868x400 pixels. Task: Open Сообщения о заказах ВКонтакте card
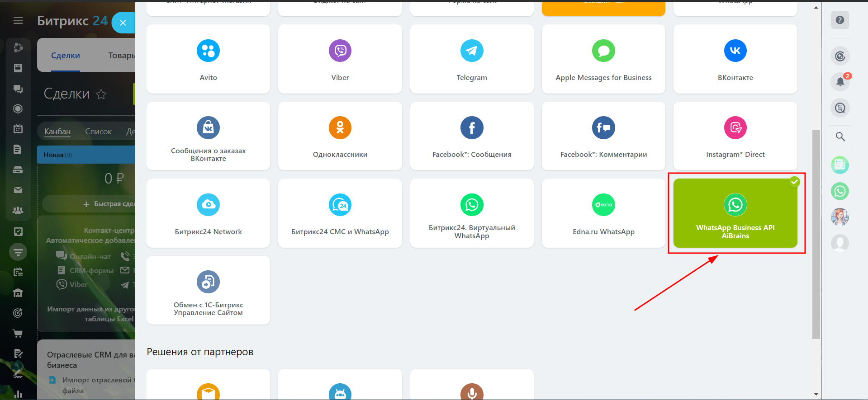click(x=208, y=136)
